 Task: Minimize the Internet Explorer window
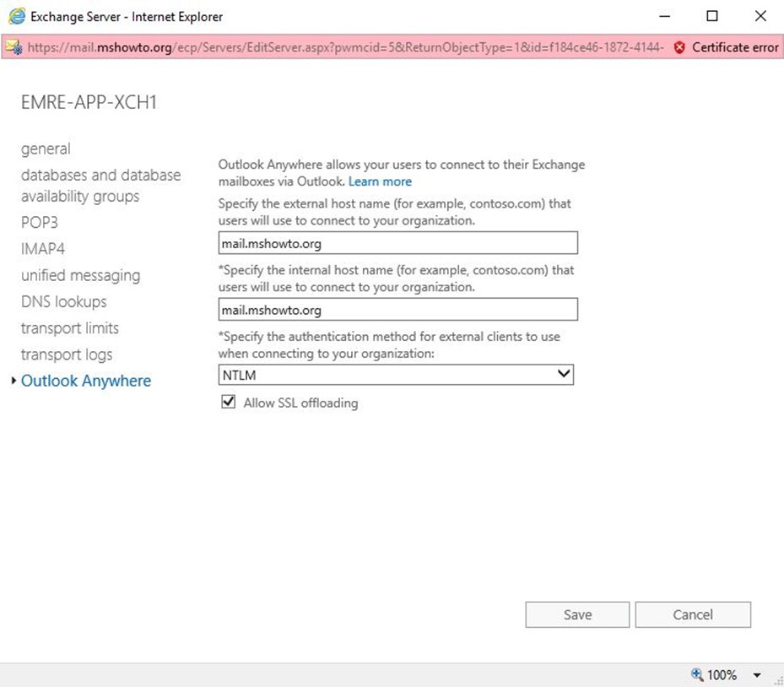tap(664, 16)
